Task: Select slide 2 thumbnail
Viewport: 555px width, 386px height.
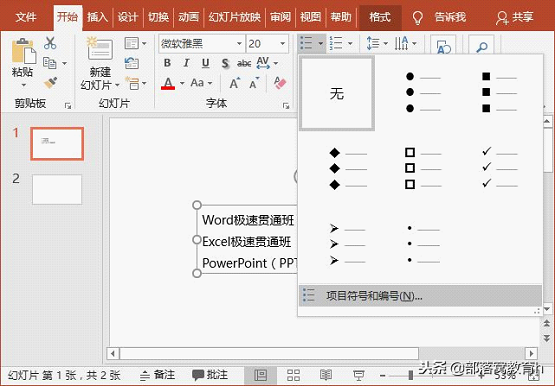Action: click(57, 189)
